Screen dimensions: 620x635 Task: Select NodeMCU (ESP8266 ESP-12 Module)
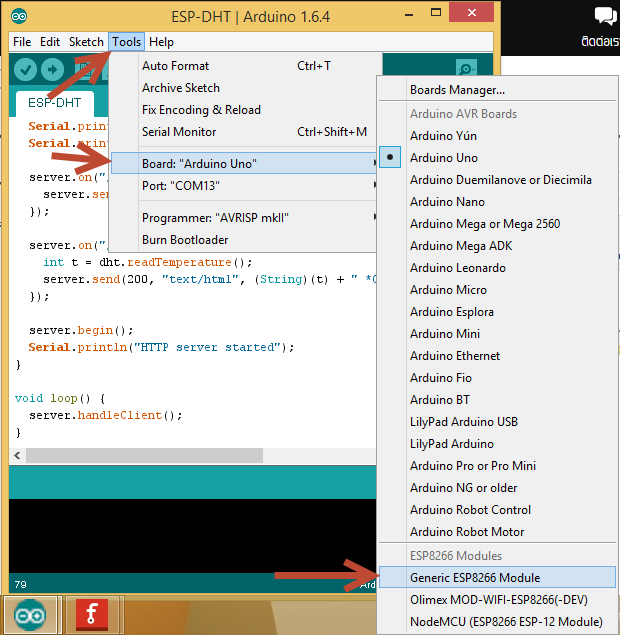[497, 622]
